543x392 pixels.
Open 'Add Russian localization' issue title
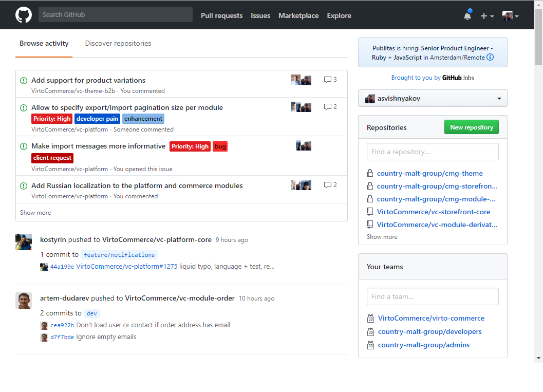point(137,185)
